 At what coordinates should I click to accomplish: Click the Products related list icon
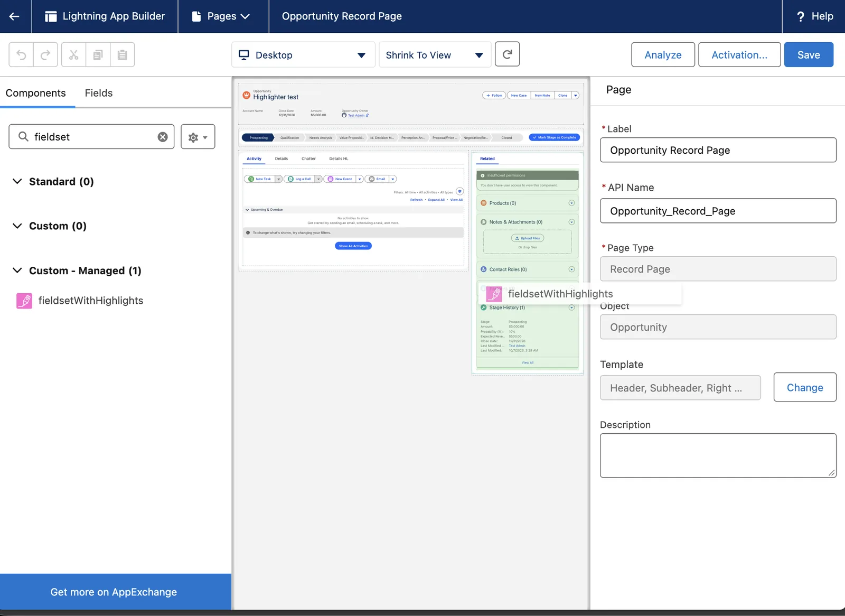point(483,203)
